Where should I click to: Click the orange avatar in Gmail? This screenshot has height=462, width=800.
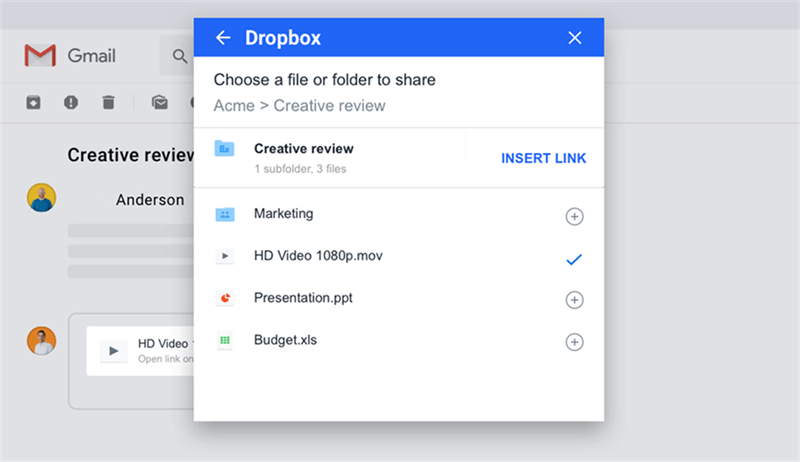pyautogui.click(x=41, y=341)
